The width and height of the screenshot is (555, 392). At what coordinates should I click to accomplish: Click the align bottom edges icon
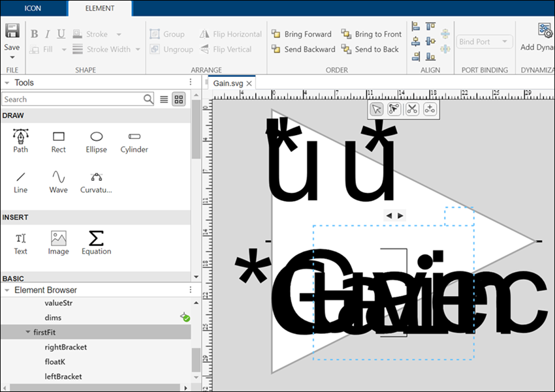430,56
